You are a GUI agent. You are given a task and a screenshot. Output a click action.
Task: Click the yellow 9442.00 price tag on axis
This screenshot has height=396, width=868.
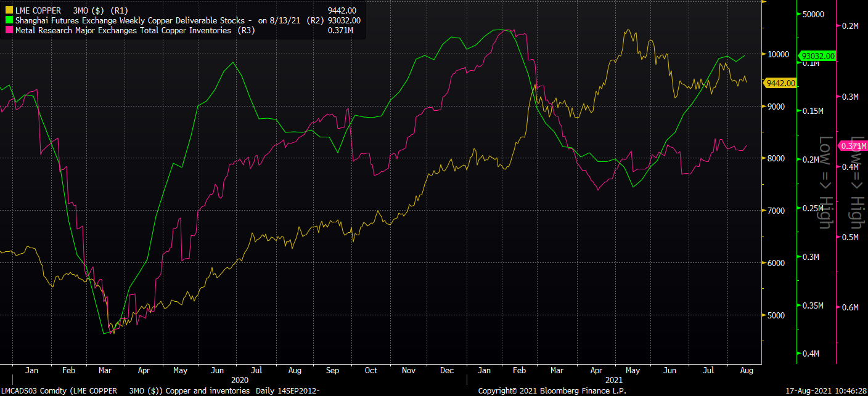(780, 83)
